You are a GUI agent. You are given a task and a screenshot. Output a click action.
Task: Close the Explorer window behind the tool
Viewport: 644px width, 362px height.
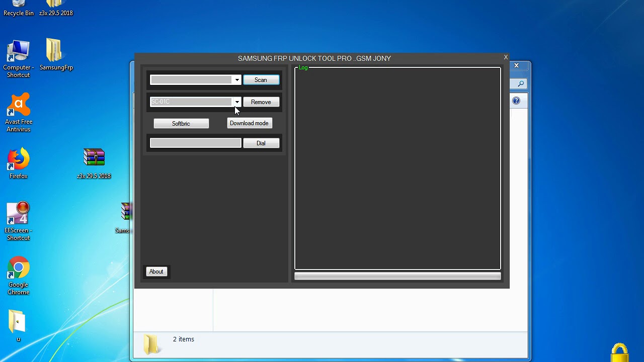coord(516,65)
